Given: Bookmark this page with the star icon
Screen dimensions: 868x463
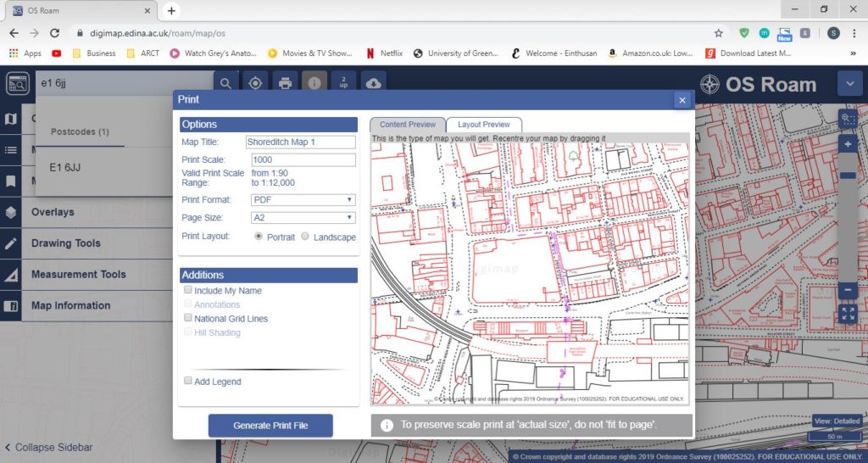Looking at the screenshot, I should [x=719, y=33].
